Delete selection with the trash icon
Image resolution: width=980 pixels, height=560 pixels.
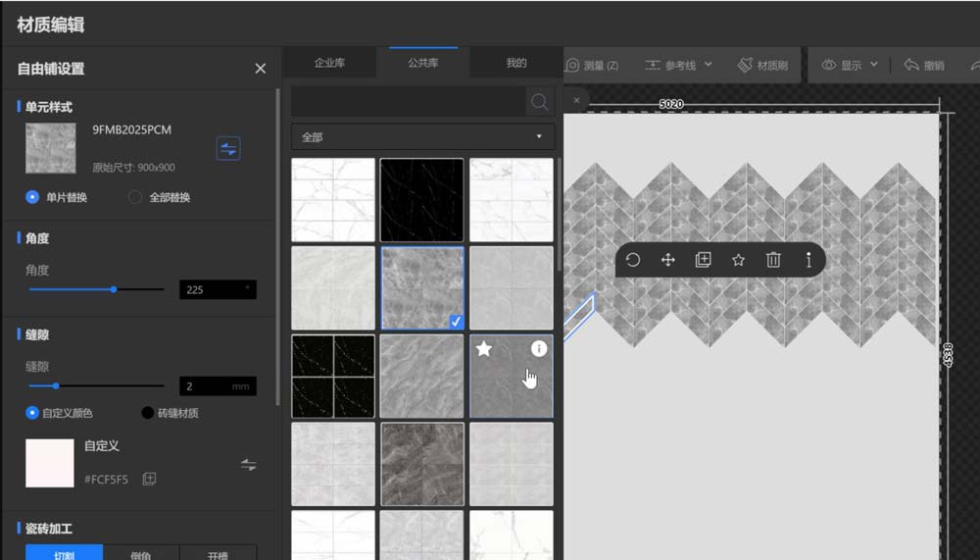[x=773, y=260]
